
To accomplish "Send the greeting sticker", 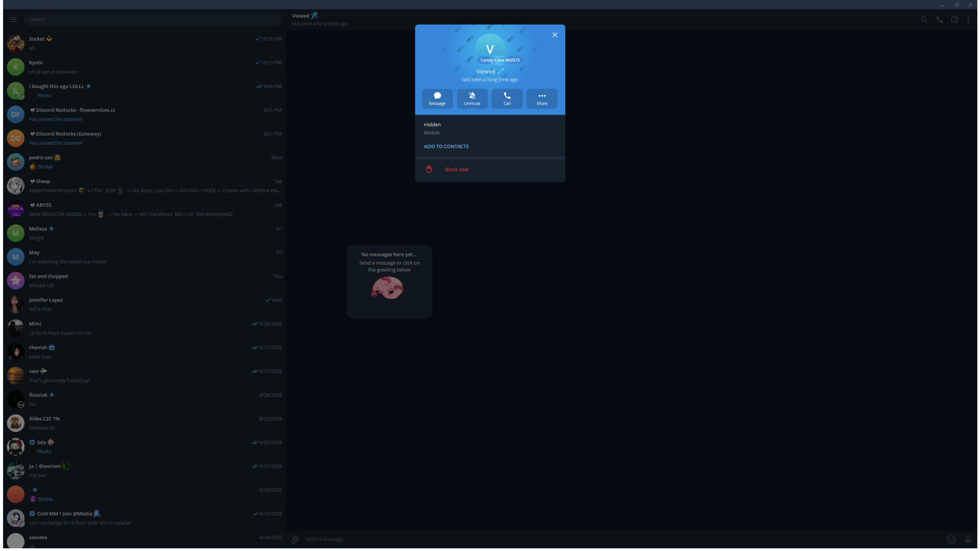I will click(x=388, y=289).
